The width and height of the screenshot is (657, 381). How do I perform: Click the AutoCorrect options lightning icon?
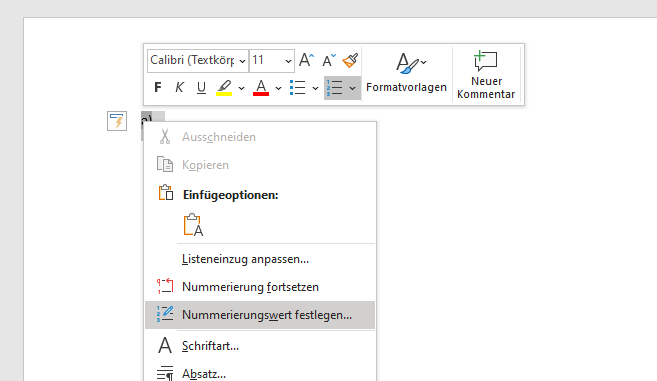click(x=117, y=121)
